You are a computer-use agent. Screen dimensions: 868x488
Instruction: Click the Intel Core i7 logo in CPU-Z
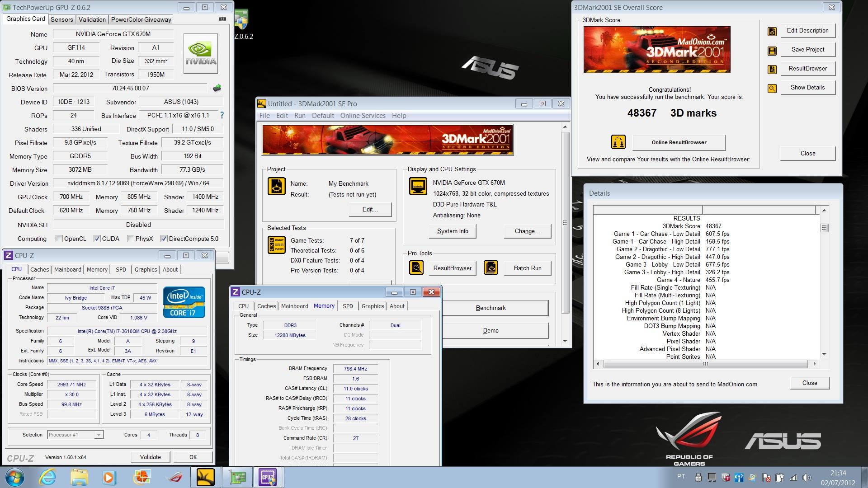pos(184,302)
